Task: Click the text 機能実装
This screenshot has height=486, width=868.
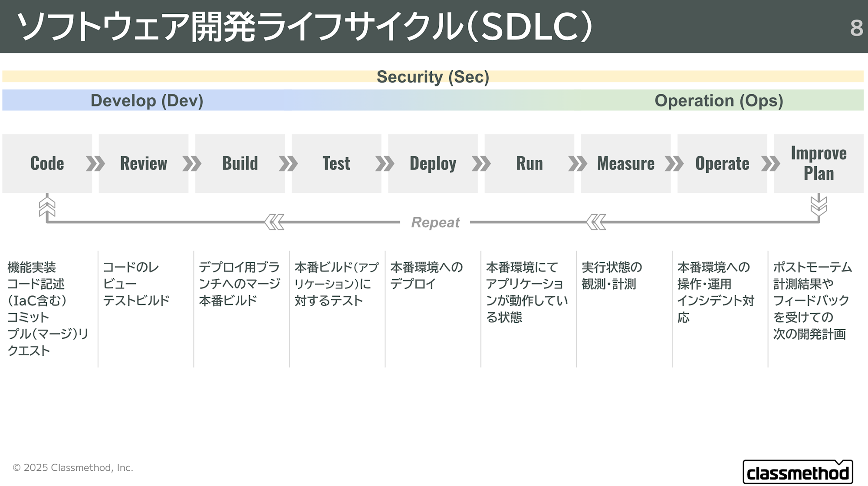Action: pos(32,267)
